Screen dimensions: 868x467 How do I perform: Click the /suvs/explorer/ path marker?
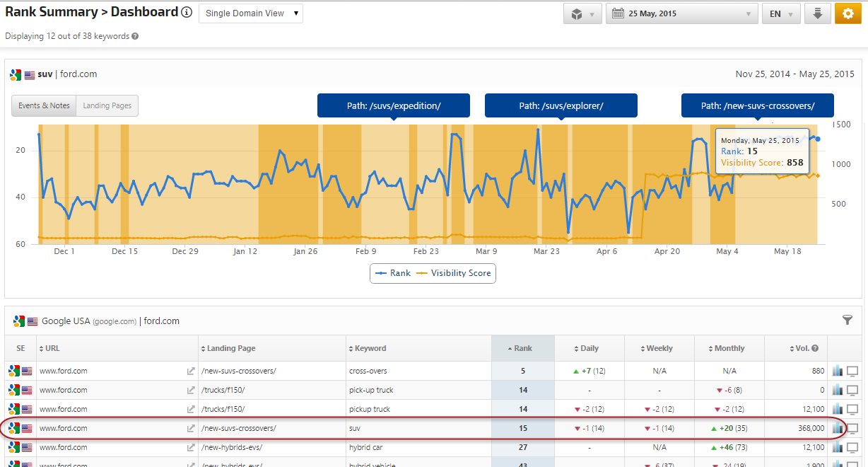tap(561, 105)
